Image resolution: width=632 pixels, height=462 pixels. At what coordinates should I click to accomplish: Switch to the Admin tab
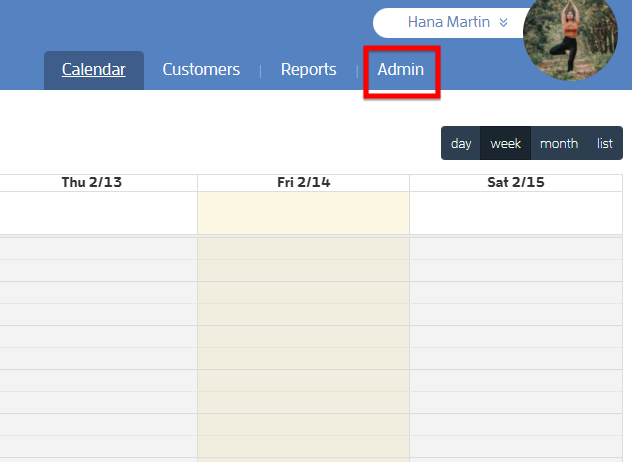401,70
